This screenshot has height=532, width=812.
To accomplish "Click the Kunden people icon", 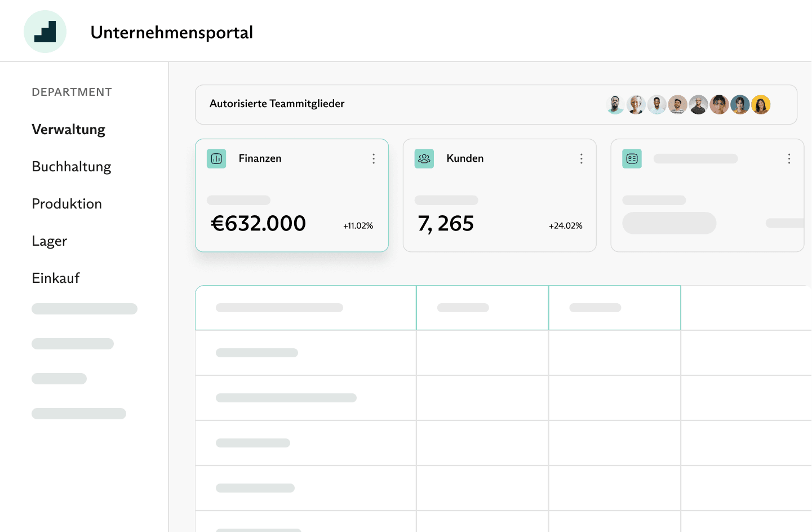I will click(424, 159).
